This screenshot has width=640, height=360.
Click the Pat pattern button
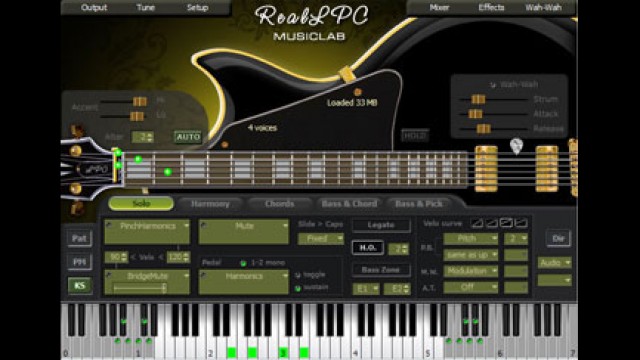[80, 238]
